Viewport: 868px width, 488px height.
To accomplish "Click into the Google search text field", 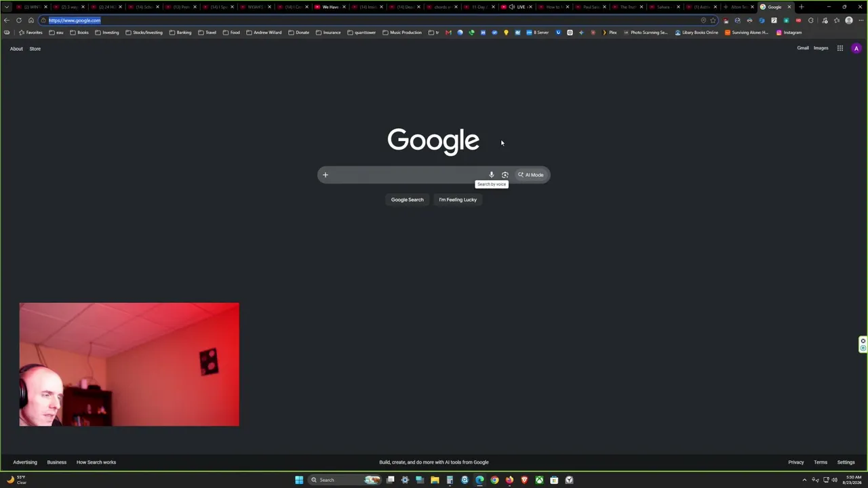I will 407,175.
